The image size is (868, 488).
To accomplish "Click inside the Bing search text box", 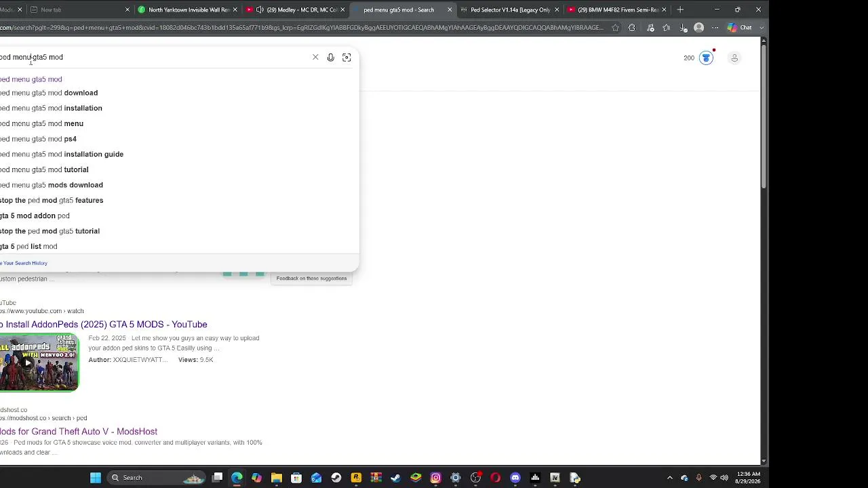I will tap(153, 58).
